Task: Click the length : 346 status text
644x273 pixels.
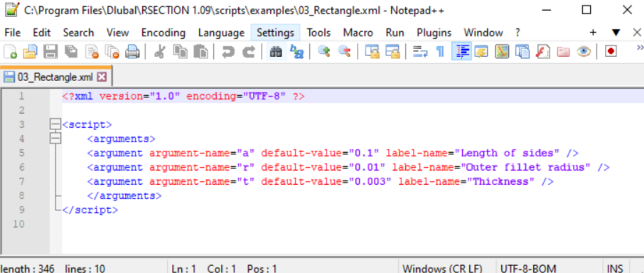Action: (x=27, y=269)
